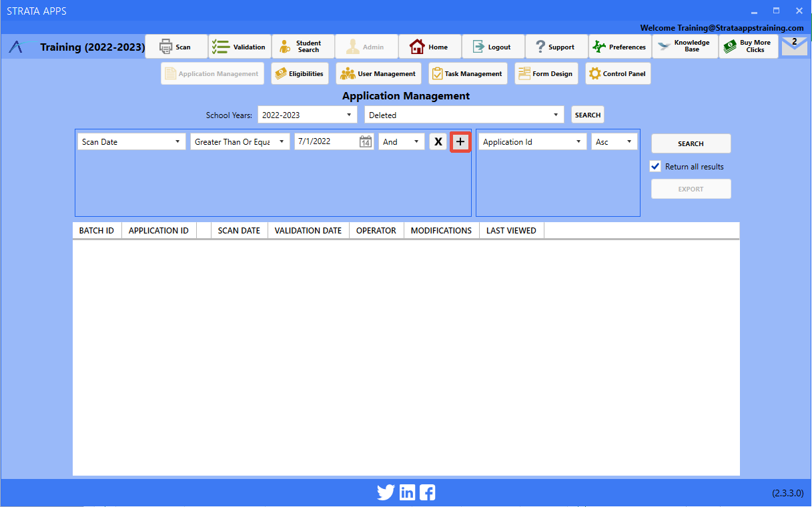Viewport: 812px width, 507px height.
Task: Open the Eligibilities section
Action: 300,73
